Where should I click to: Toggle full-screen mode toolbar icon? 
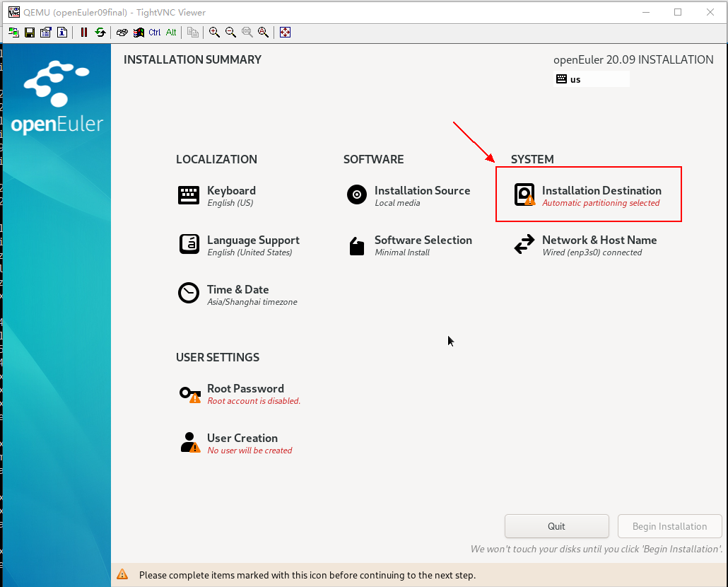click(285, 33)
